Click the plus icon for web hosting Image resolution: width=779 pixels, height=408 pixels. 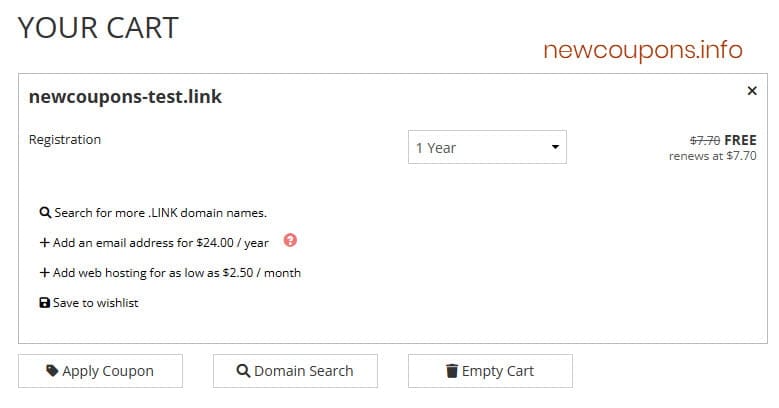(44, 273)
